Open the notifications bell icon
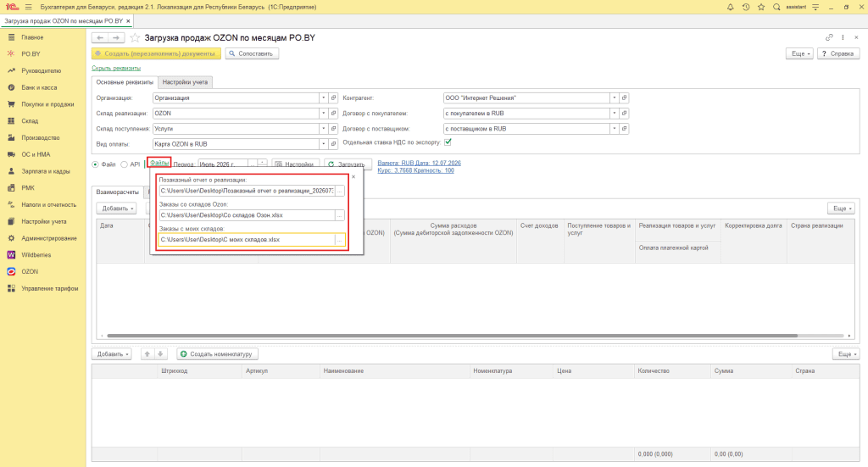Image resolution: width=868 pixels, height=467 pixels. point(730,7)
